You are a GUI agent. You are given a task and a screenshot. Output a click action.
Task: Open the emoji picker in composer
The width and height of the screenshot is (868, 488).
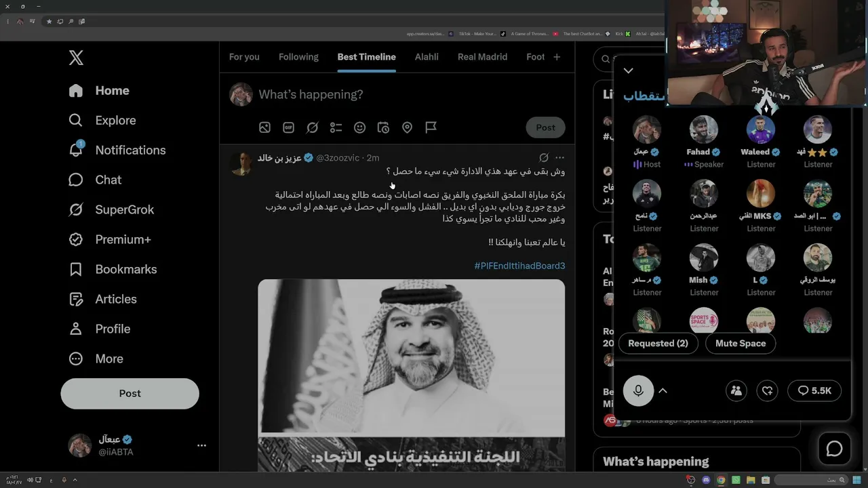click(359, 127)
